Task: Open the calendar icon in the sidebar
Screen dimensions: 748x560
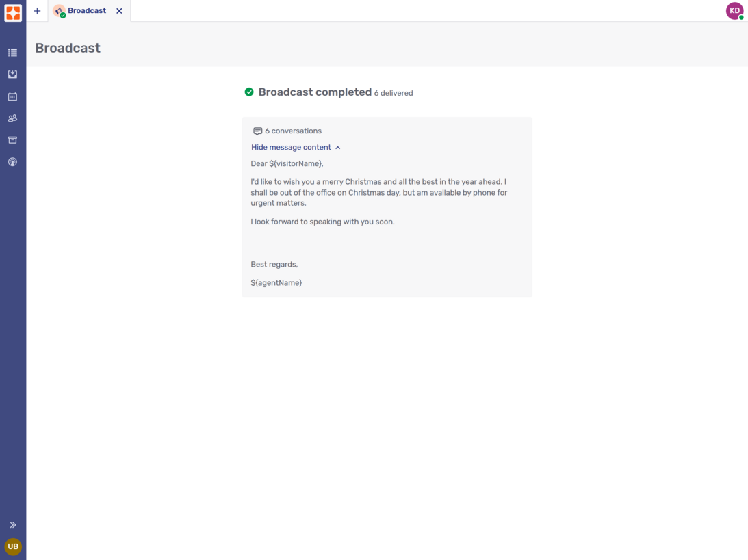Action: pos(12,96)
